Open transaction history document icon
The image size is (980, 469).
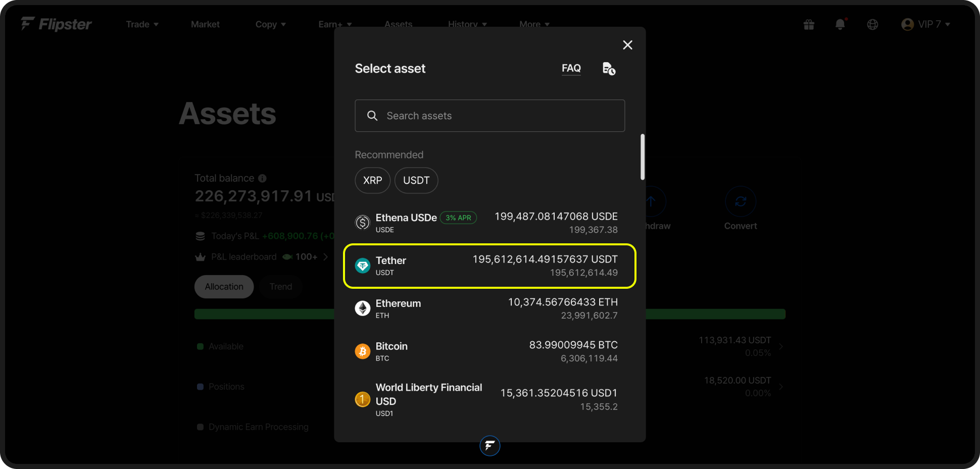(609, 69)
